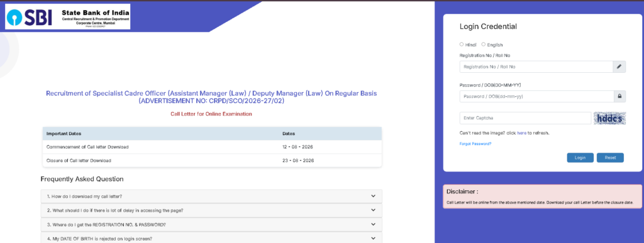This screenshot has height=243, width=644.
Task: Select the English language radio button
Action: (484, 44)
